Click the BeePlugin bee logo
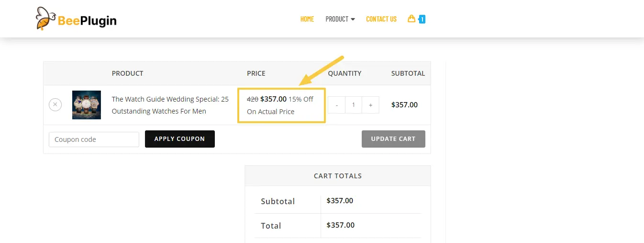Image resolution: width=644 pixels, height=243 pixels. coord(46,19)
